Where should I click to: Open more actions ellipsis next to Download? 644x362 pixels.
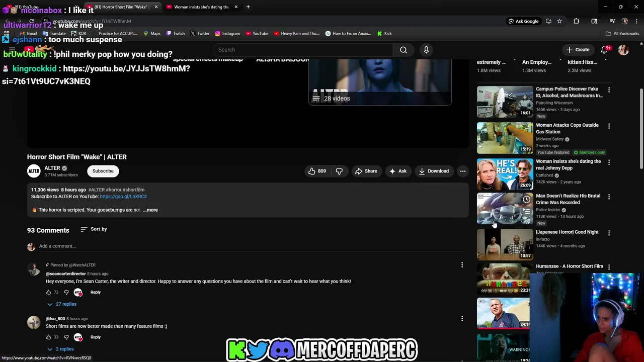point(462,171)
